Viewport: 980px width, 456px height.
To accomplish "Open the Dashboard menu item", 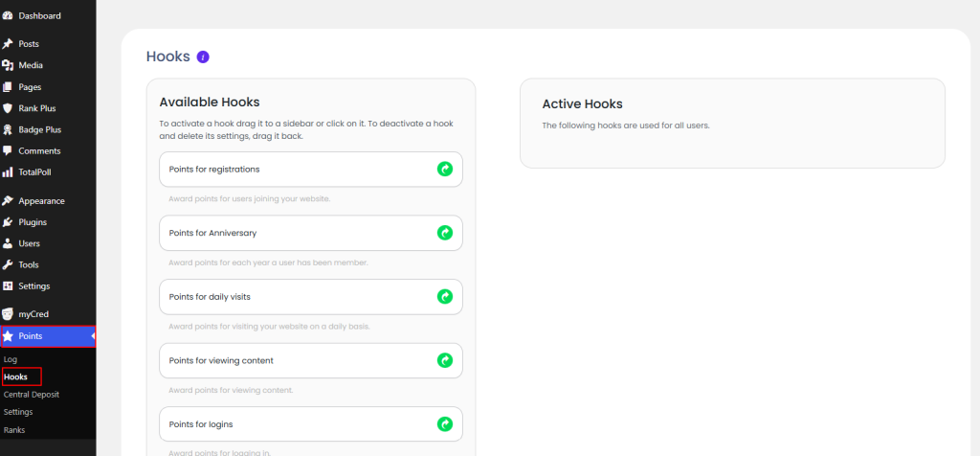I will (x=39, y=16).
